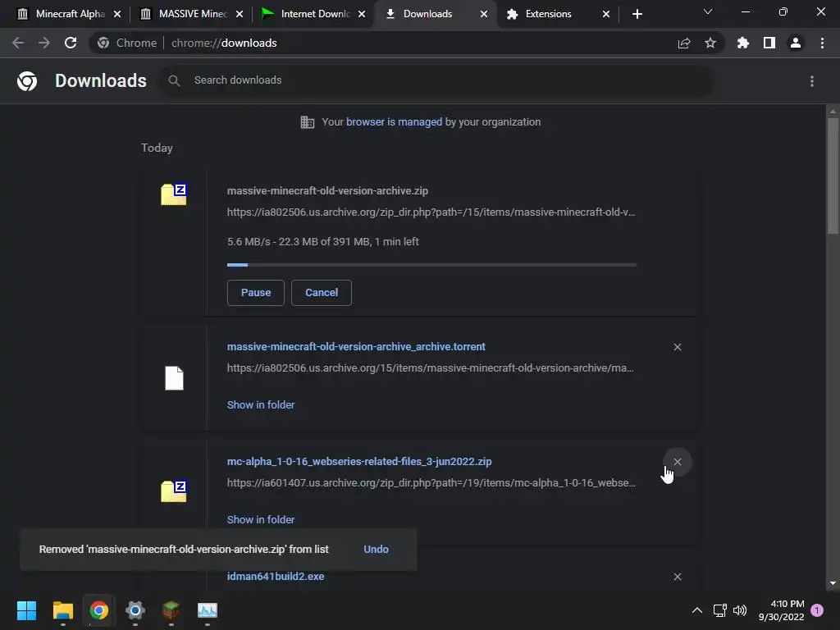The image size is (840, 630).
Task: Show hidden system tray icons
Action: point(697,610)
